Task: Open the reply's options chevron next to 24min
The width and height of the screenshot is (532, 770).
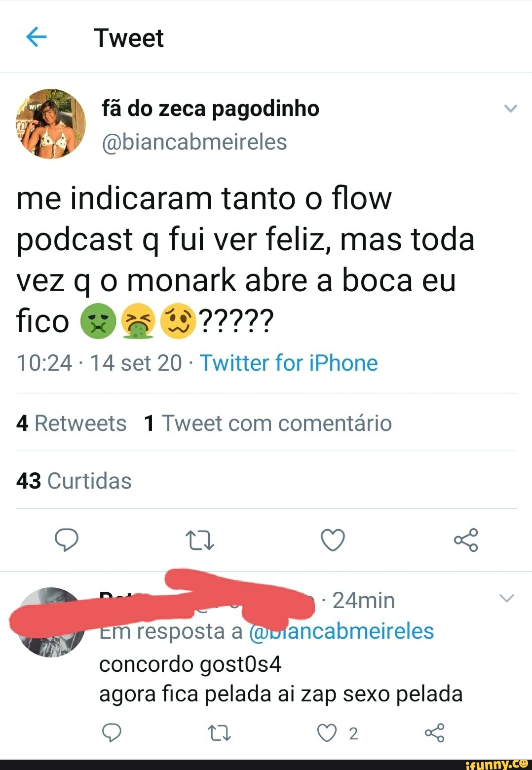Action: 507,598
